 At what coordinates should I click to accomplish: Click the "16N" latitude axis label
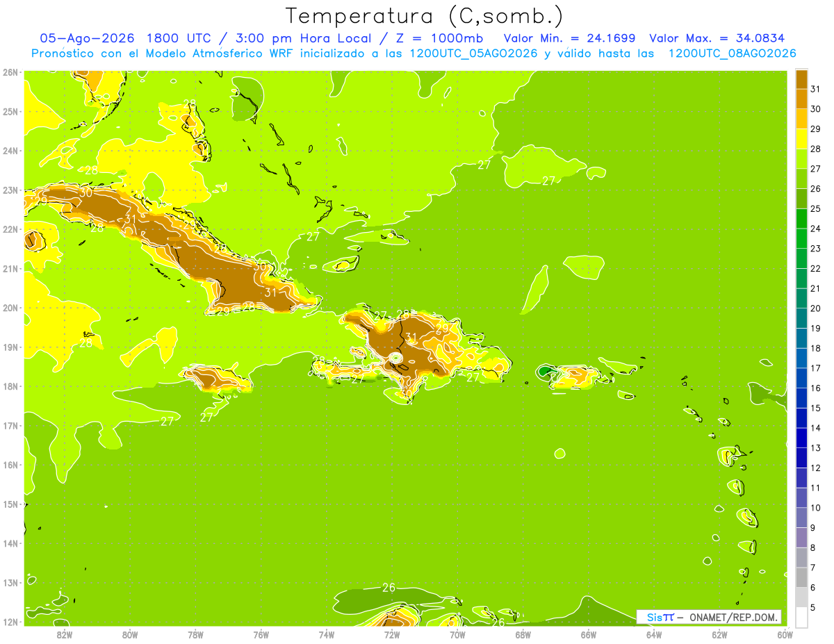10,465
